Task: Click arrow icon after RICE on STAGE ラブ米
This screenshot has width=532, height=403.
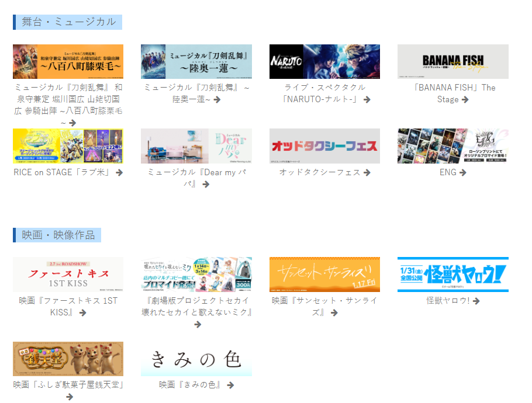Action: pos(119,172)
